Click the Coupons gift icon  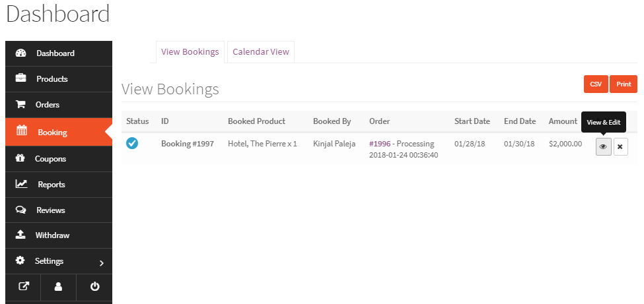(20, 158)
